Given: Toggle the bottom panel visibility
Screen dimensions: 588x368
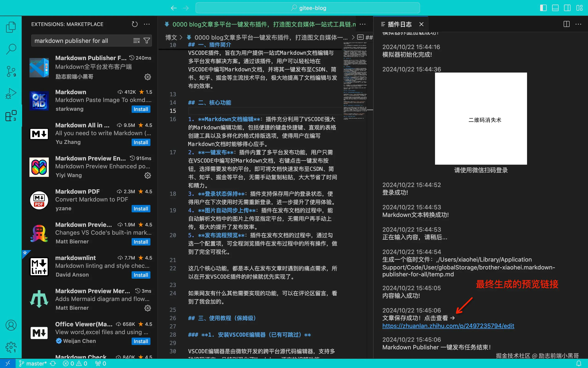Looking at the screenshot, I should pyautogui.click(x=555, y=8).
